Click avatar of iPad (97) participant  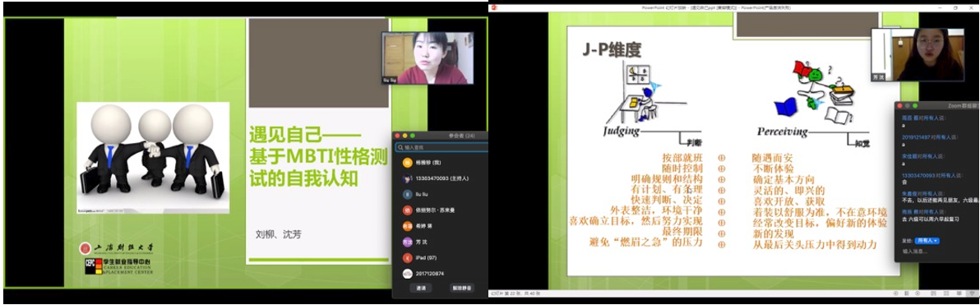(x=407, y=257)
